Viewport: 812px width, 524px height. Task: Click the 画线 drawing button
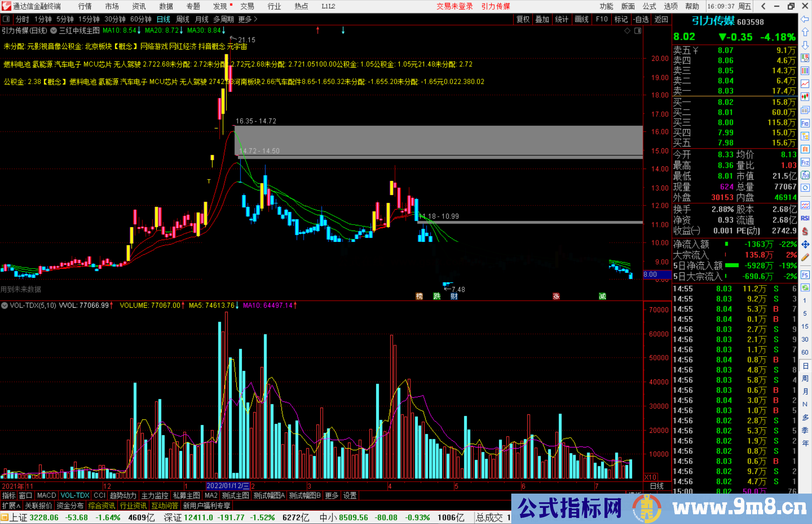581,19
